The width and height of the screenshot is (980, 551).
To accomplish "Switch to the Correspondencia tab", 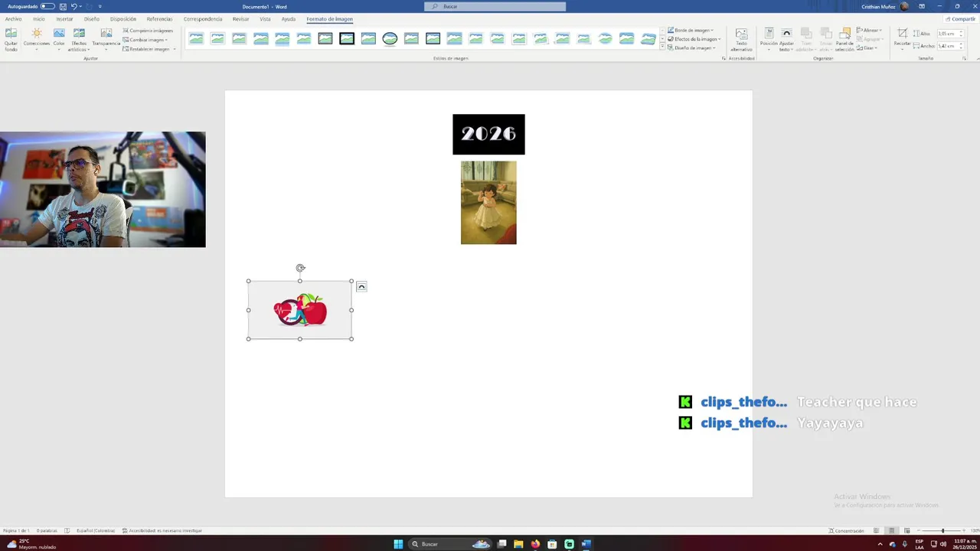I will click(203, 19).
